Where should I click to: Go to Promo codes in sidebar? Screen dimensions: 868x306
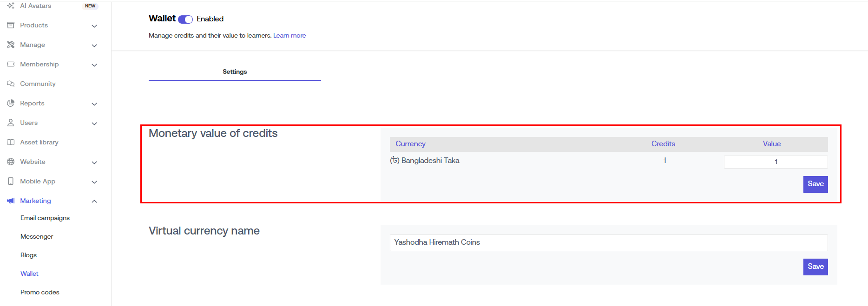(40, 292)
